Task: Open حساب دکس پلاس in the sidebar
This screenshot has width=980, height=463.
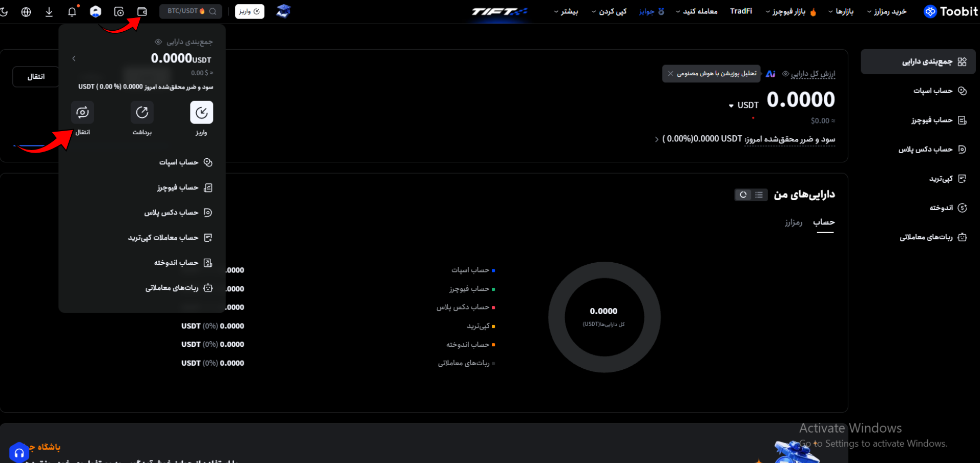Action: (x=932, y=149)
